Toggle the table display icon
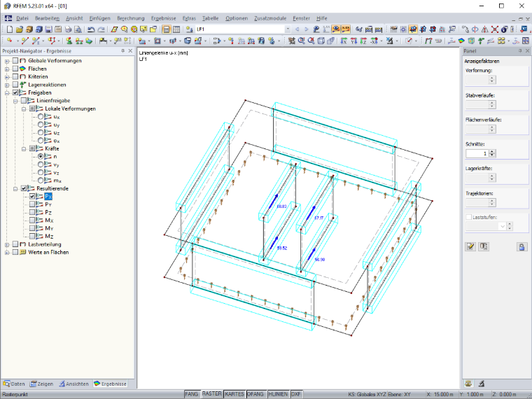This screenshot has width=532, height=399. pyautogui.click(x=176, y=29)
